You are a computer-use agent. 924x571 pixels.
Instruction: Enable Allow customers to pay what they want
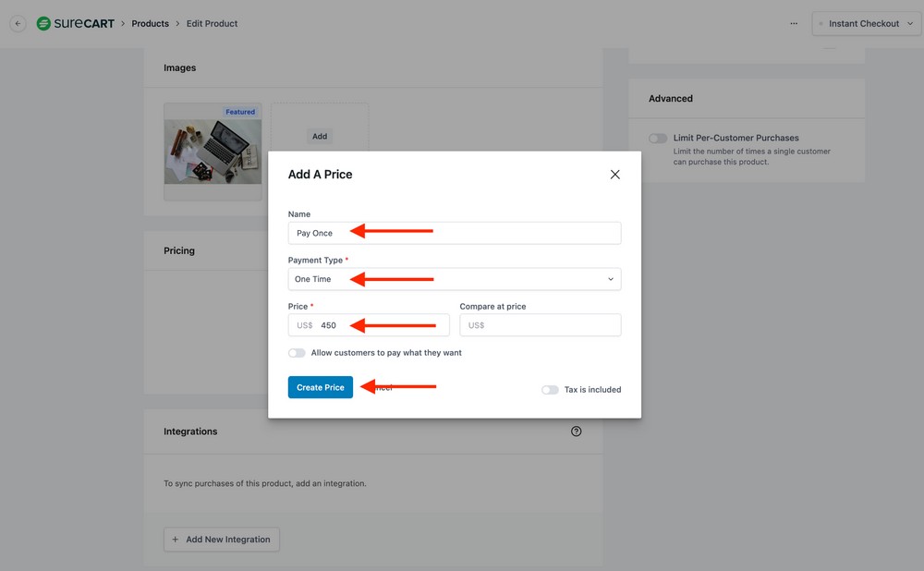[297, 352]
